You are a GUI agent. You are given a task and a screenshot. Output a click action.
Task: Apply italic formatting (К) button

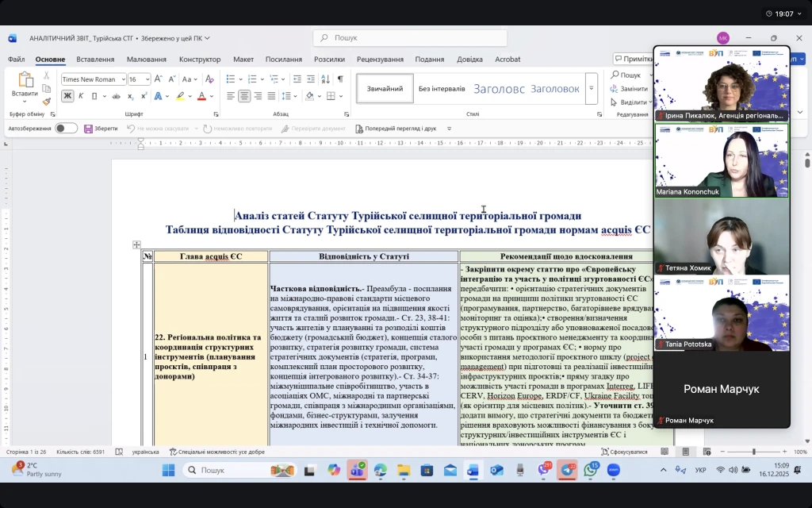click(x=81, y=96)
